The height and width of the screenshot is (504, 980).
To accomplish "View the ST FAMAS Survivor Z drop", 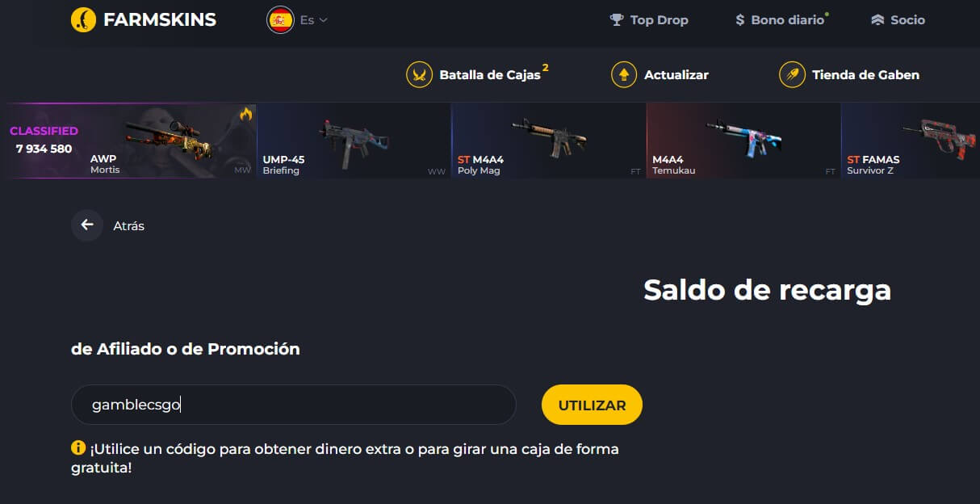I will coord(911,141).
